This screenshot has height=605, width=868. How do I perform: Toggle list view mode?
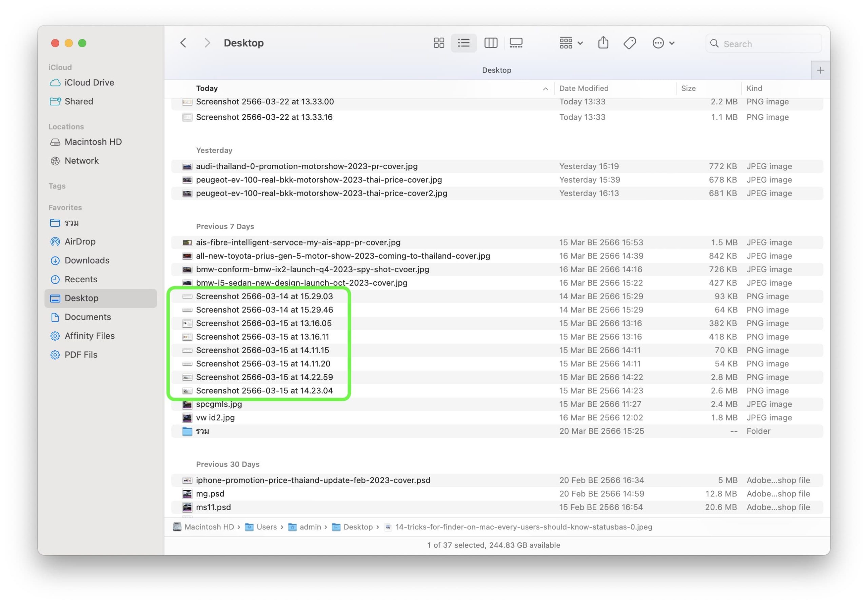pos(463,43)
